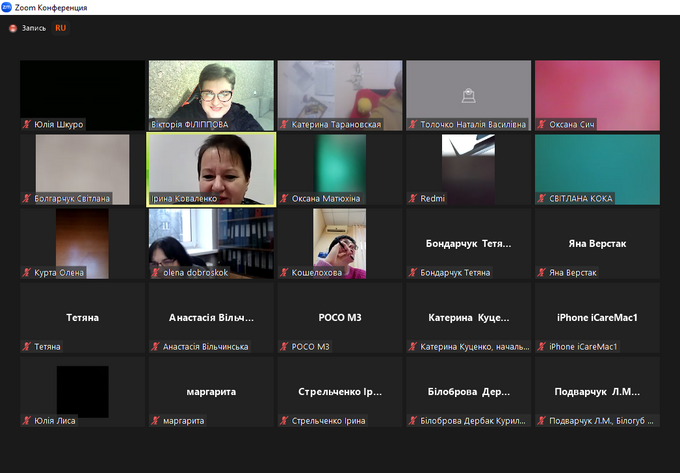This screenshot has width=680, height=473.
Task: Click the RU language indicator
Action: 61,29
